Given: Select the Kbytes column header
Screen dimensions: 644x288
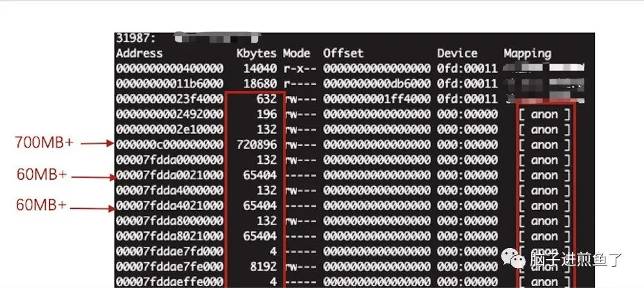Looking at the screenshot, I should click(x=257, y=53).
